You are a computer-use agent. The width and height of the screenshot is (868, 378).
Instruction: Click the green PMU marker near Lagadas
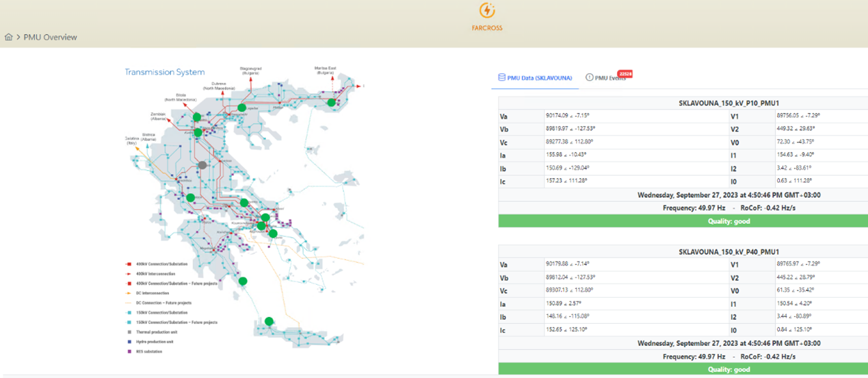pyautogui.click(x=241, y=108)
